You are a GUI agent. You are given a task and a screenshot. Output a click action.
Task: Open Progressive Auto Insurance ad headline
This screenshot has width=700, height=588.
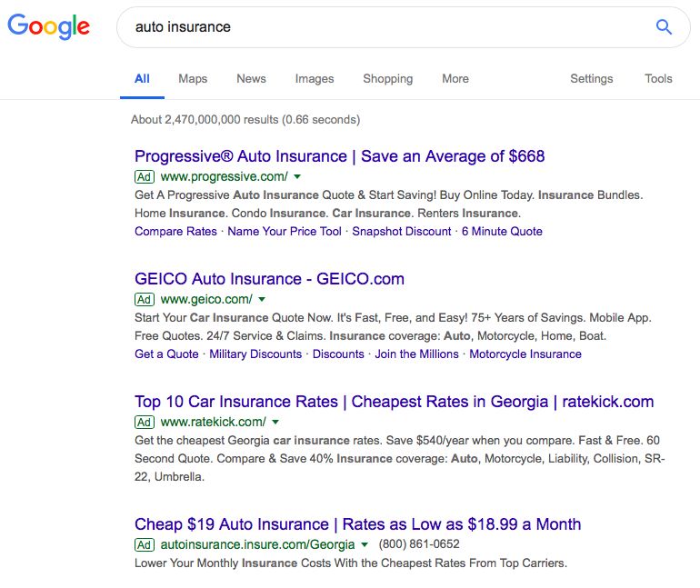340,156
